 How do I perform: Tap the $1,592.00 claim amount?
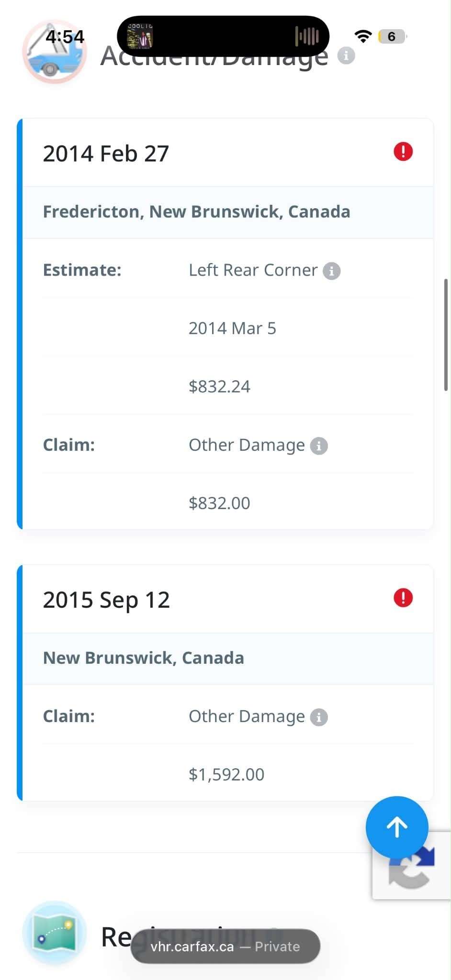pyautogui.click(x=226, y=774)
